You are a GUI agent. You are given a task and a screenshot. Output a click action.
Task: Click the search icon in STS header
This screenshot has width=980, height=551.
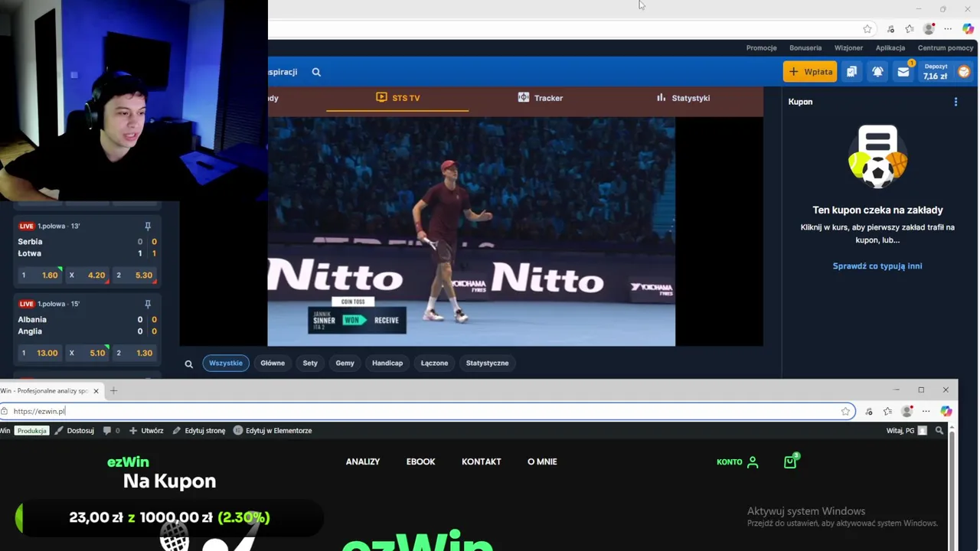coord(316,72)
